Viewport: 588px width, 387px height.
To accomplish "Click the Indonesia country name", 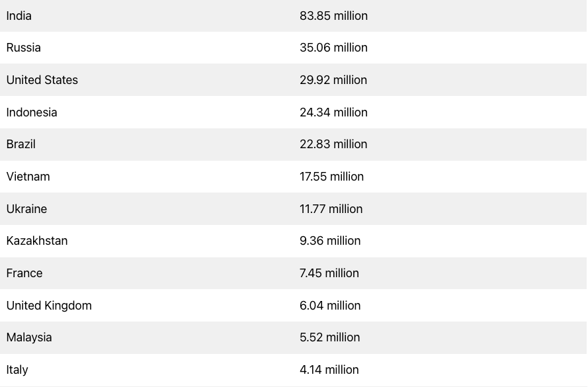I will (x=32, y=112).
